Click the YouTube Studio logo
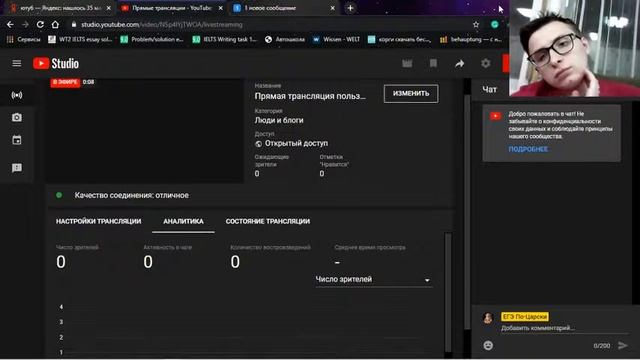The height and width of the screenshot is (360, 640). [56, 63]
